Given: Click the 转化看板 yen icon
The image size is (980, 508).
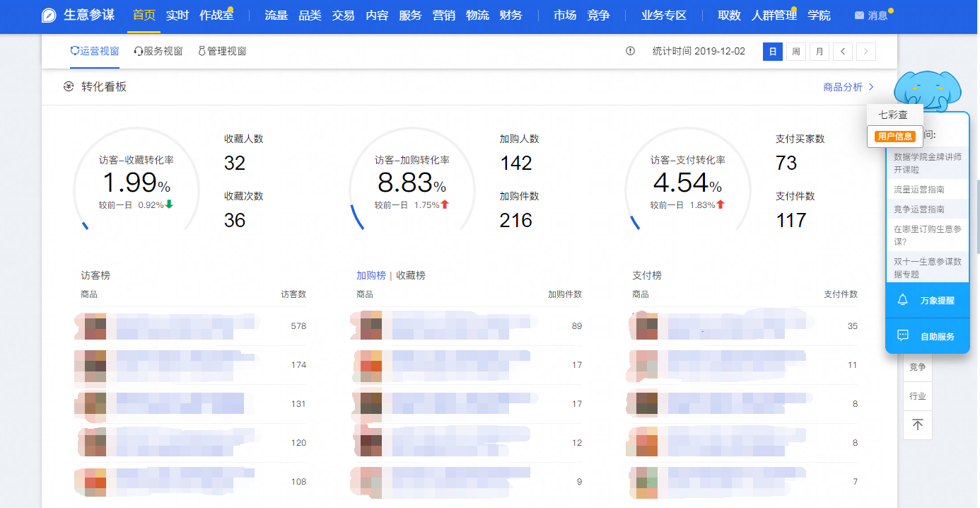Looking at the screenshot, I should 69,86.
